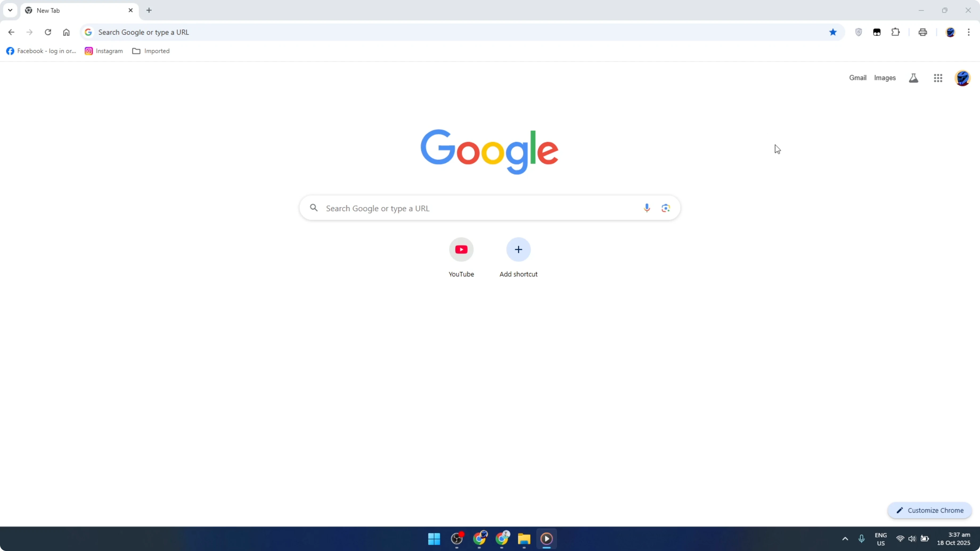The height and width of the screenshot is (551, 980).
Task: Reload the current page
Action: 48,32
